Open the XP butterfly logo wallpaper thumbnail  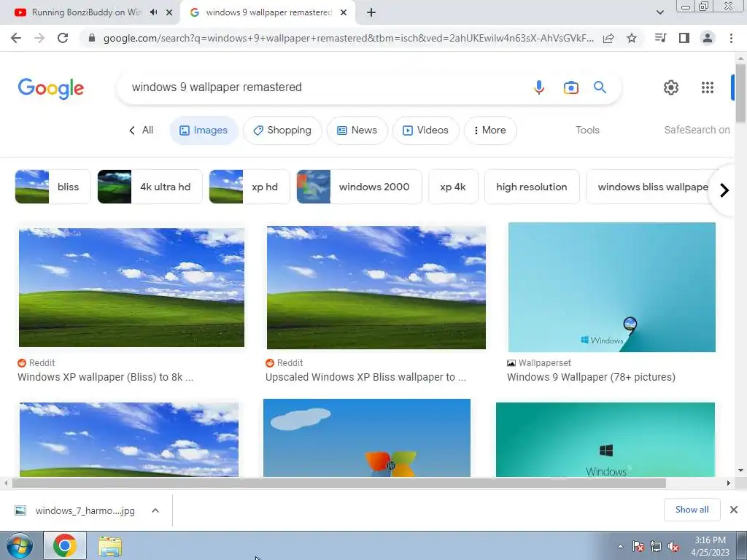[367, 438]
